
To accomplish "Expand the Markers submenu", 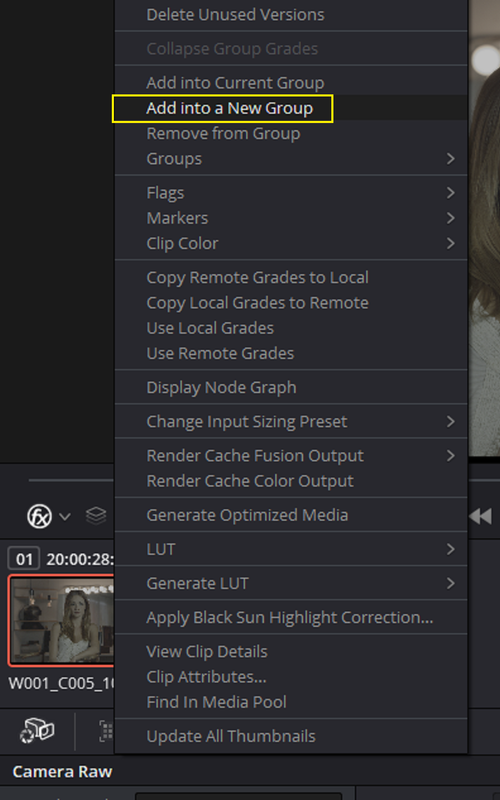I will 291,218.
